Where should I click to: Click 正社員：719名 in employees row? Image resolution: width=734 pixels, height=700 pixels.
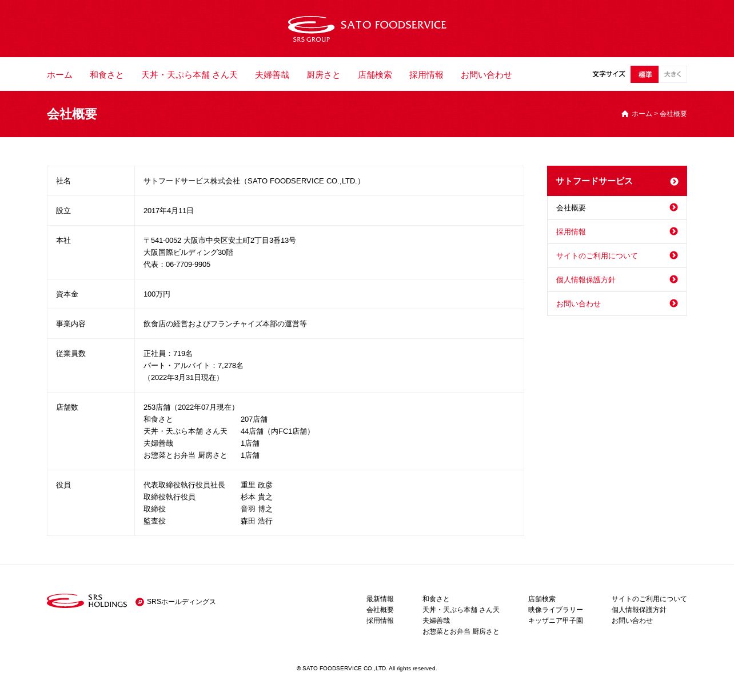click(168, 354)
